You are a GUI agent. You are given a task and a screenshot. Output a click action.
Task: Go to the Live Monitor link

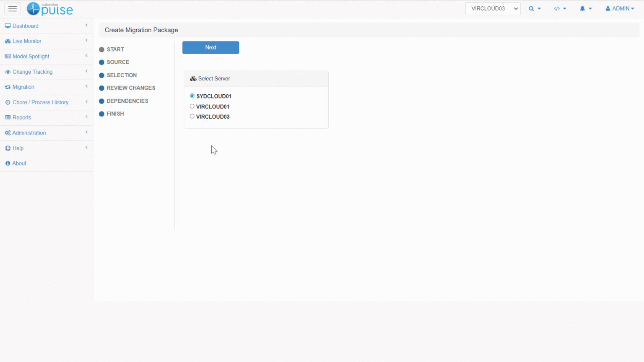(27, 41)
